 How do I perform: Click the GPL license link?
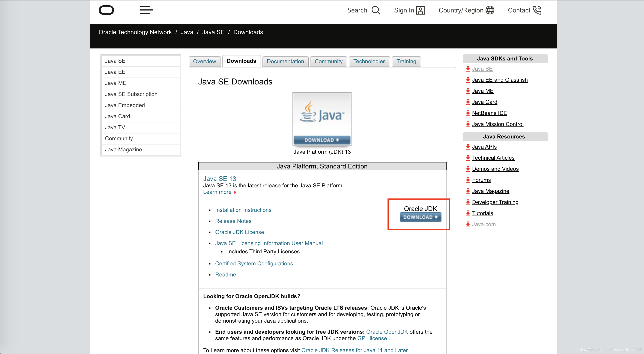pos(372,338)
